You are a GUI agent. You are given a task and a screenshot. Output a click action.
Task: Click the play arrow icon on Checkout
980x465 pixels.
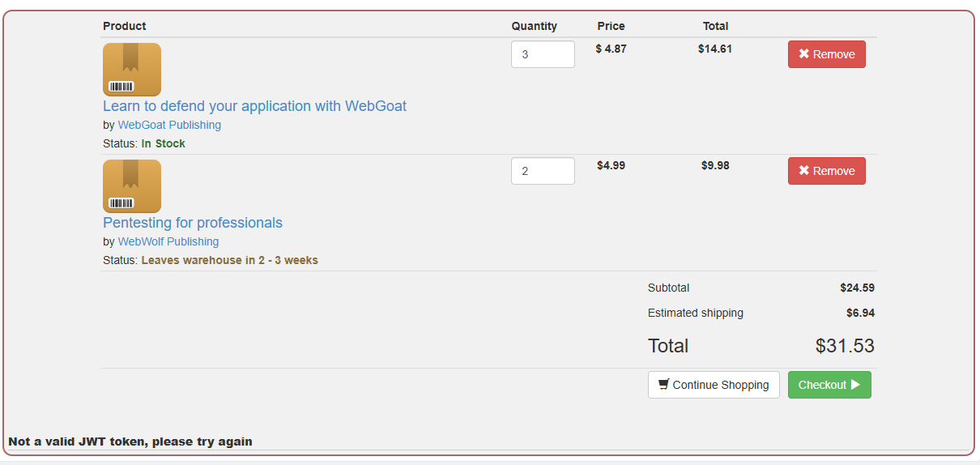point(855,385)
